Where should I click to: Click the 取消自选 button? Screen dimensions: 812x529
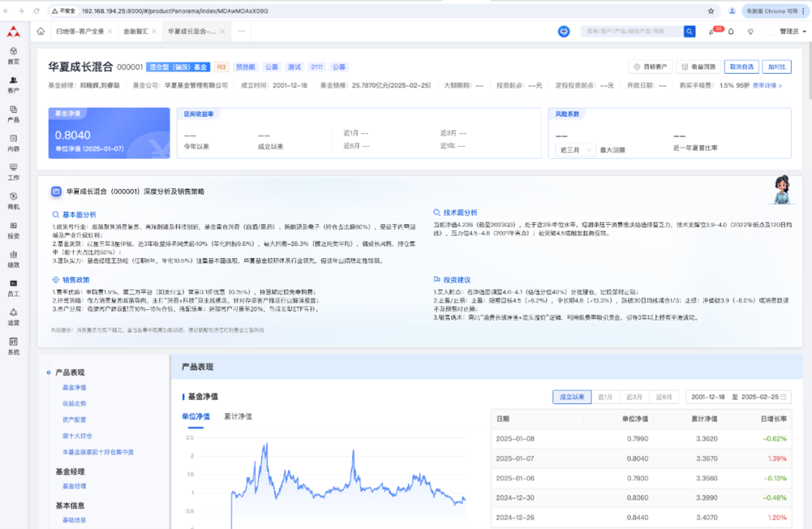[741, 67]
